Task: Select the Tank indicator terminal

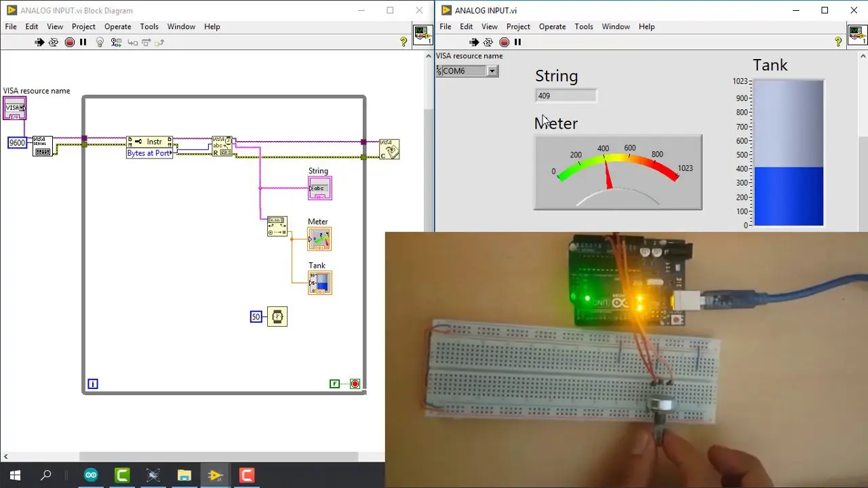Action: (x=320, y=283)
